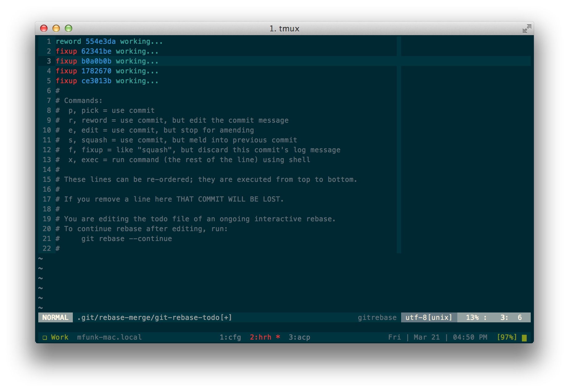Click the NORMAL mode indicator
Screen dimensions: 569x392
55,317
